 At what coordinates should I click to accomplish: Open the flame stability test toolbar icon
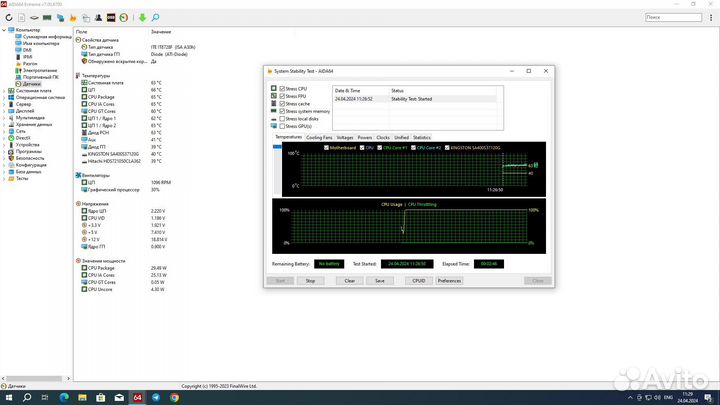[x=73, y=17]
